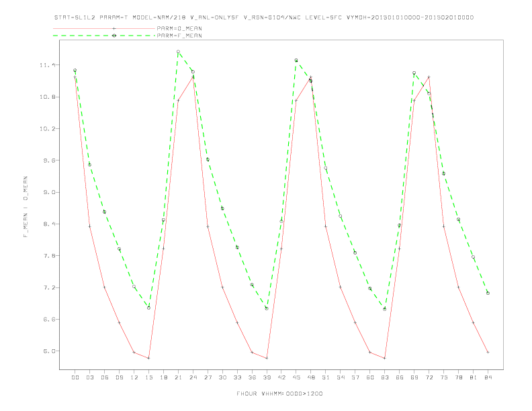Click the 12 forecast hour tick label
This screenshot has width=532, height=411.
tap(134, 377)
